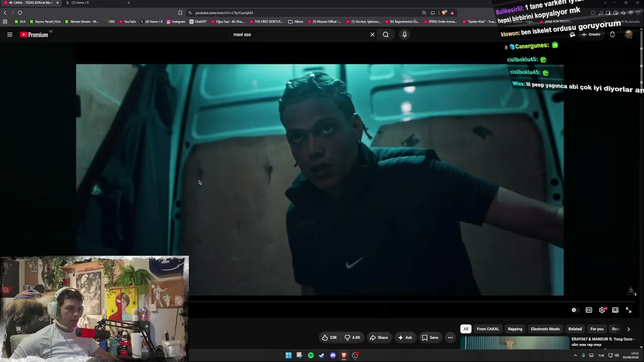The width and height of the screenshot is (644, 362).
Task: Reload the current page
Action: pos(20,13)
